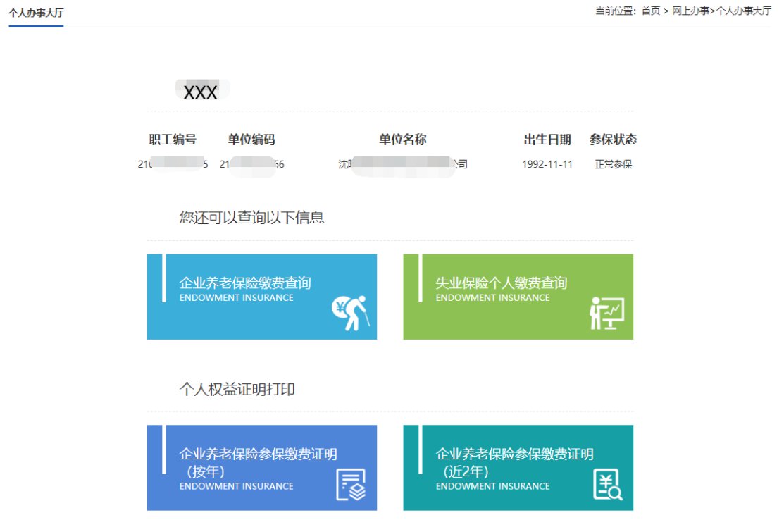784x532 pixels.
Task: Click the yen document magnifier icon on 近2年 tile
Action: click(x=607, y=485)
